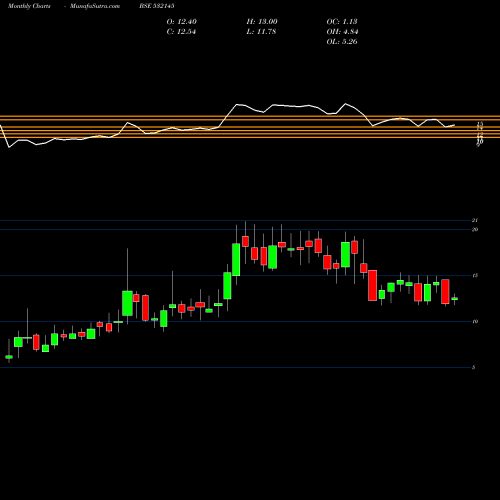This screenshot has width=500, height=500.
Task: Click the 'OC: 1.13' value
Action: click(x=342, y=22)
